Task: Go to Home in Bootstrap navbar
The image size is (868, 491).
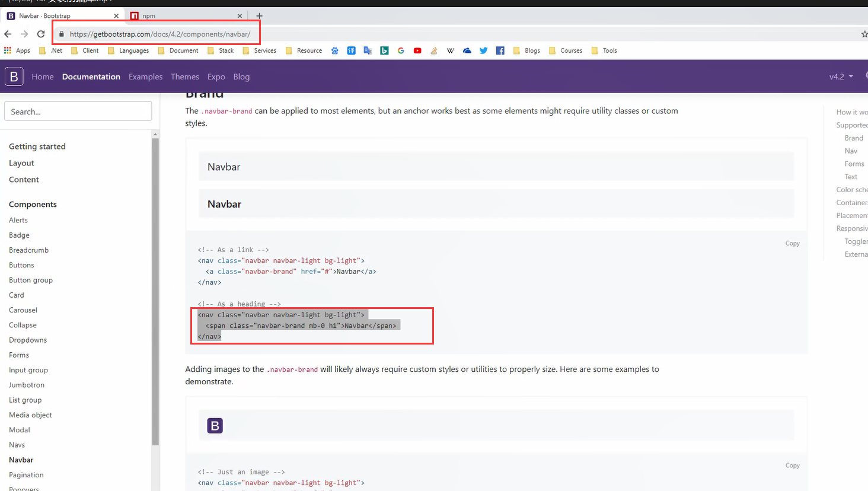Action: [x=43, y=76]
